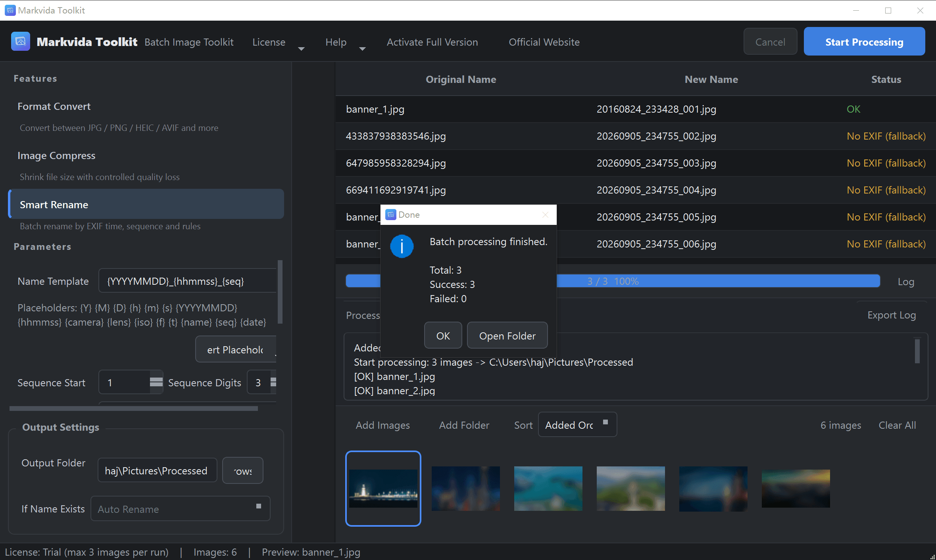Click the green OK status cell

click(853, 109)
